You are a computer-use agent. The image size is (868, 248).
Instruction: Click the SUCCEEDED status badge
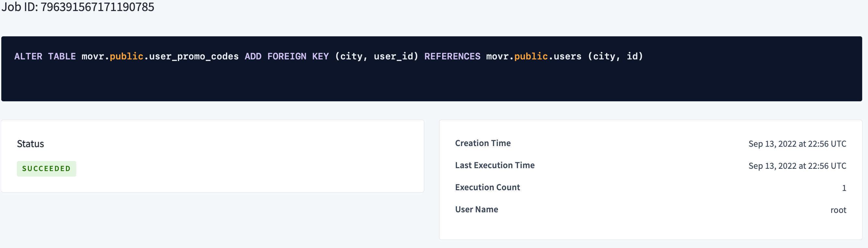click(46, 168)
